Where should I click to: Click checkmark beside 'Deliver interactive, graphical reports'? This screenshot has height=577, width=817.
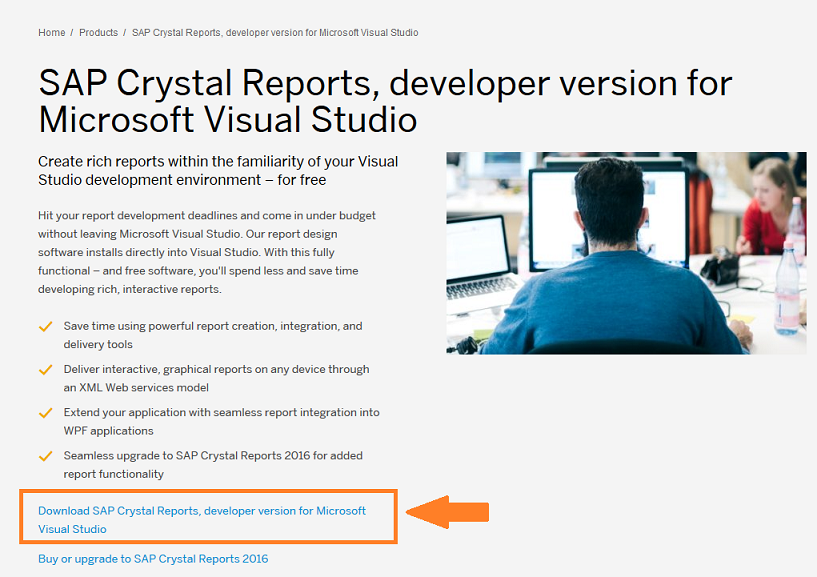click(46, 370)
